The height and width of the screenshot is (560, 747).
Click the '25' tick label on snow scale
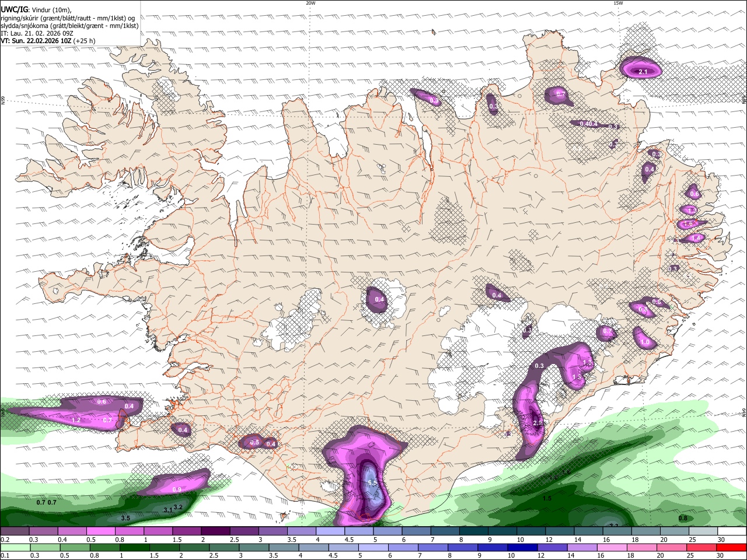(692, 540)
